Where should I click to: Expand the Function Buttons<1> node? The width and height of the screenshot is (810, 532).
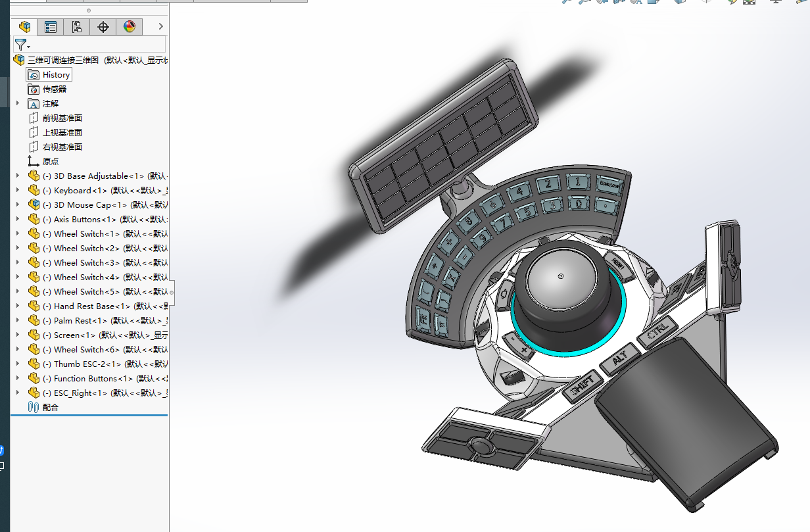point(18,379)
